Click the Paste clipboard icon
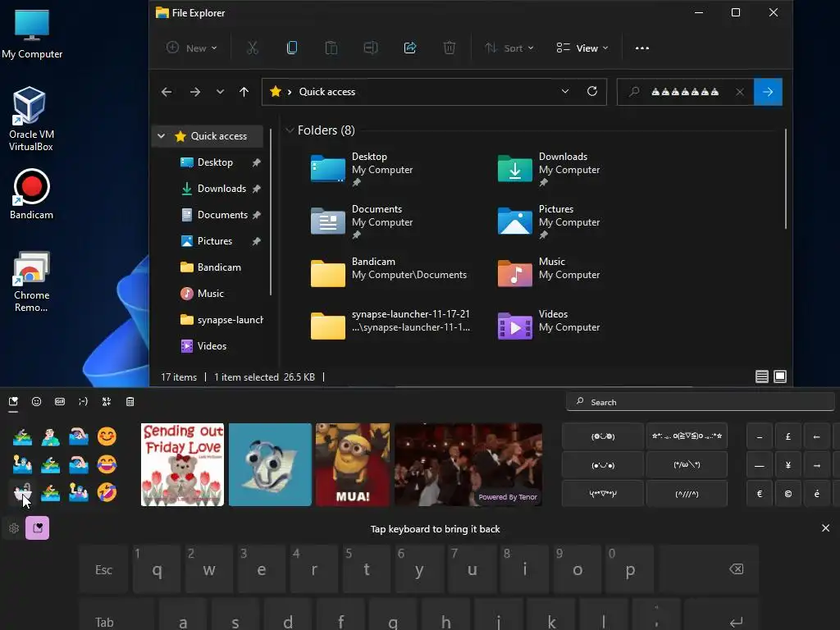Image resolution: width=840 pixels, height=630 pixels. click(331, 48)
